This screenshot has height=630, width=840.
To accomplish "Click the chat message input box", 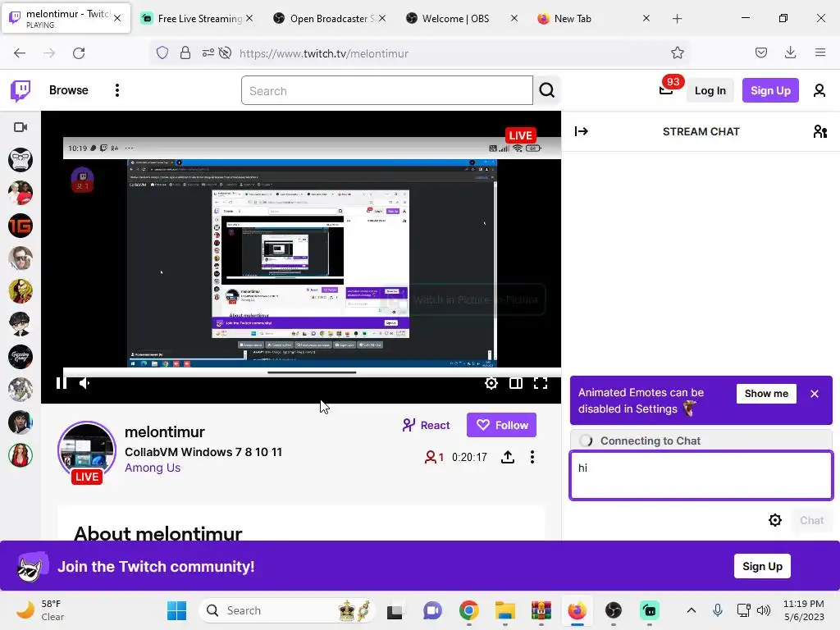I will tap(701, 475).
